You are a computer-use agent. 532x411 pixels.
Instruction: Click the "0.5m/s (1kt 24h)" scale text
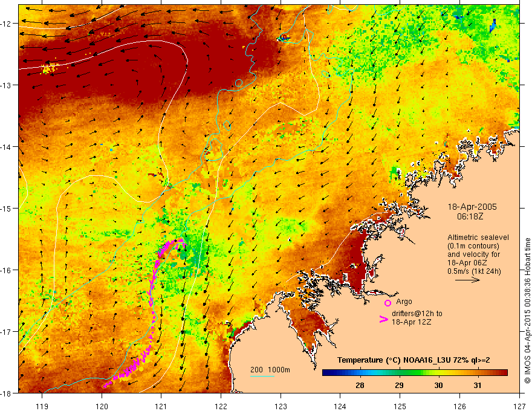coord(474,271)
